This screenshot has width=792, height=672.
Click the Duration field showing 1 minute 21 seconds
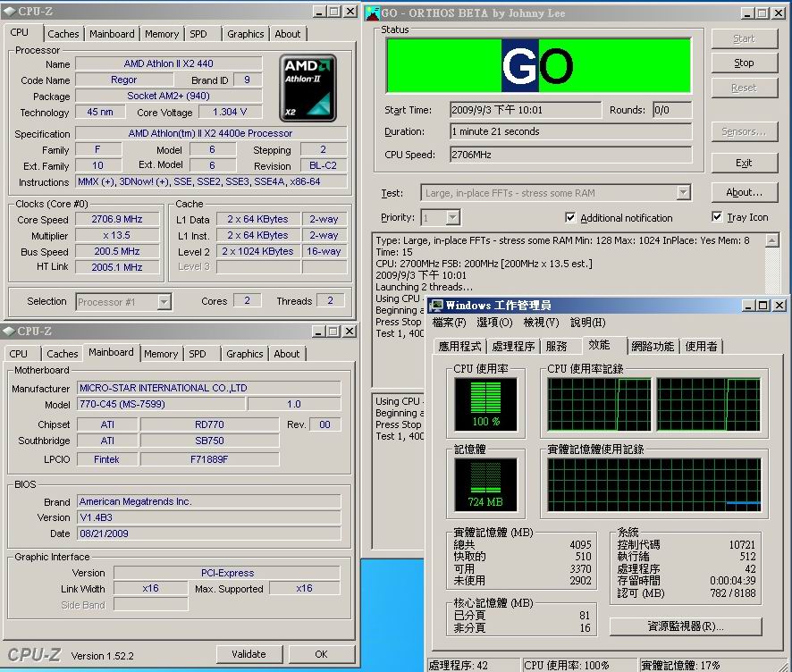(571, 131)
